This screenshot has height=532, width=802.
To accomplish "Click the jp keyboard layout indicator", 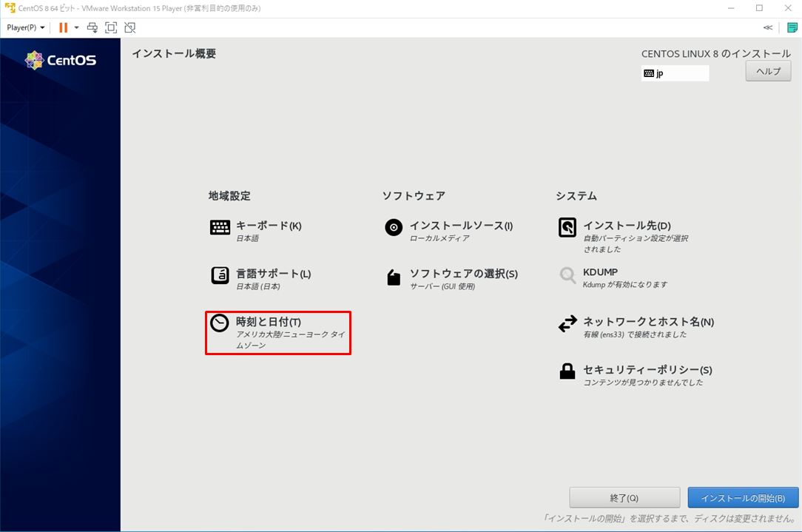I will pyautogui.click(x=675, y=73).
